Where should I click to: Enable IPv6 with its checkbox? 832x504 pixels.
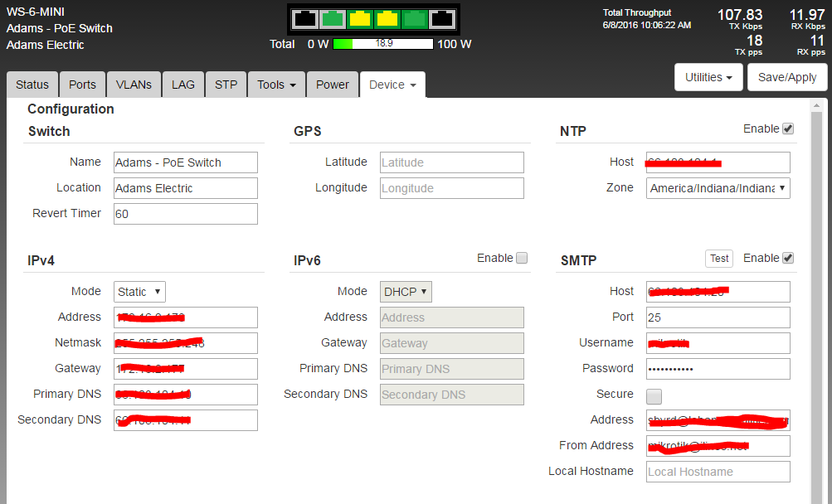522,258
